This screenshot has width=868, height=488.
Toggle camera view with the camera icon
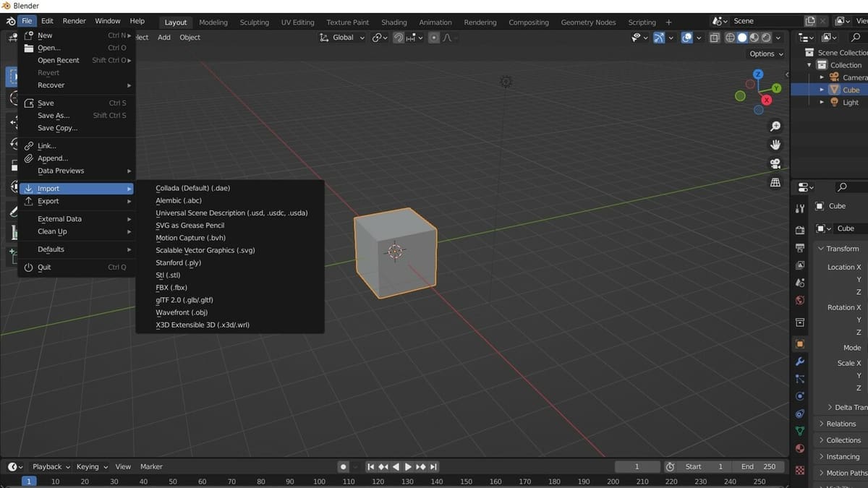coord(775,163)
